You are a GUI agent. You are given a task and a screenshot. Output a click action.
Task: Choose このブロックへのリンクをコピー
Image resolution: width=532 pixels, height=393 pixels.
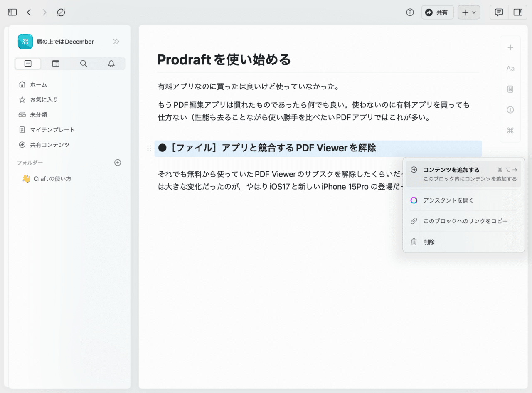coord(463,221)
